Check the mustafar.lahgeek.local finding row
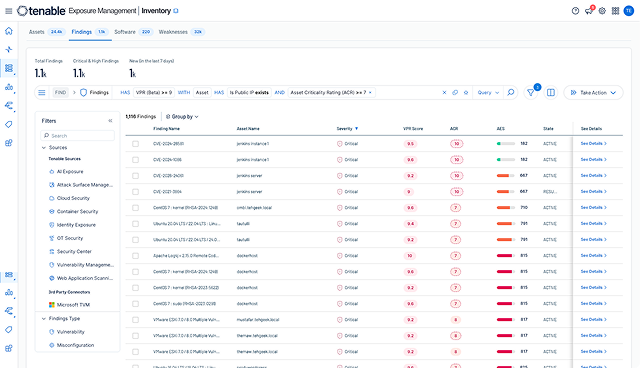The height and width of the screenshot is (368, 640). (136, 320)
